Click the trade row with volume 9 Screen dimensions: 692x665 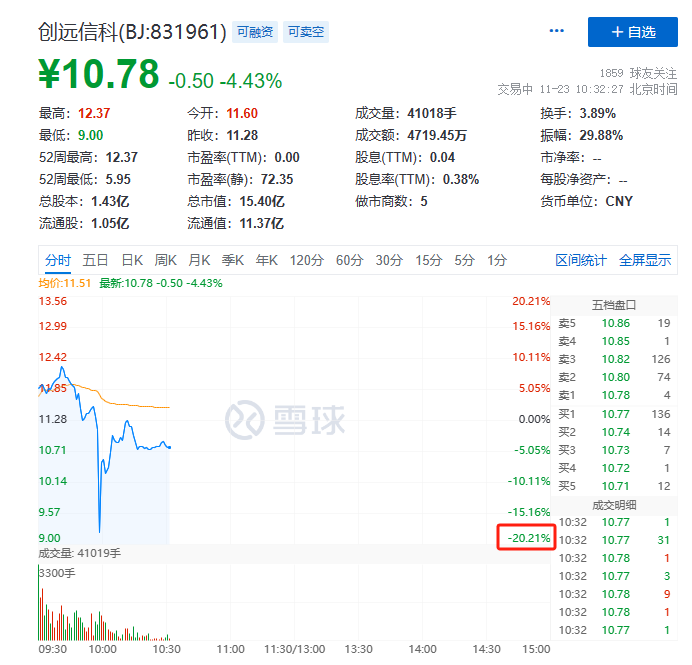click(614, 594)
